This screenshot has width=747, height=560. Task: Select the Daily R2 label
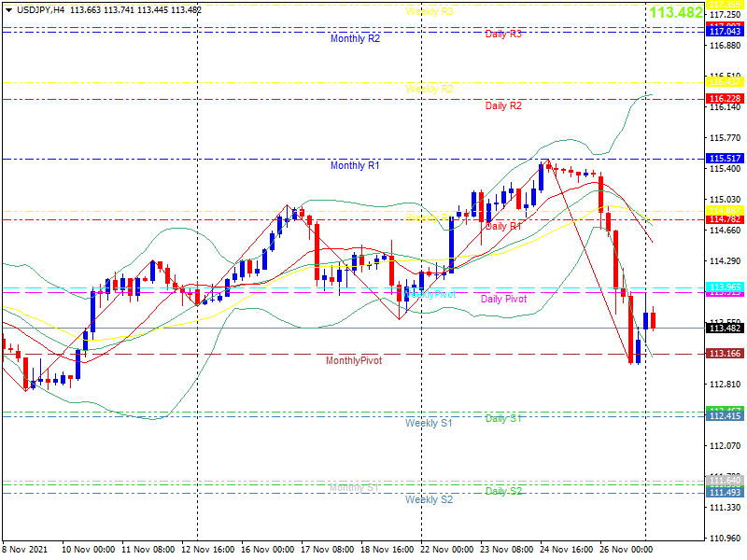pyautogui.click(x=503, y=105)
